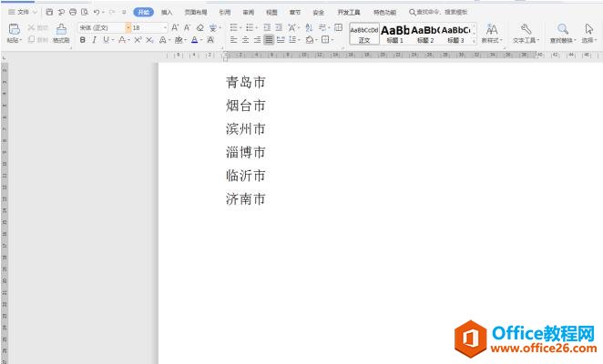The image size is (603, 364).
Task: Click the Select cursor icon
Action: click(x=589, y=30)
